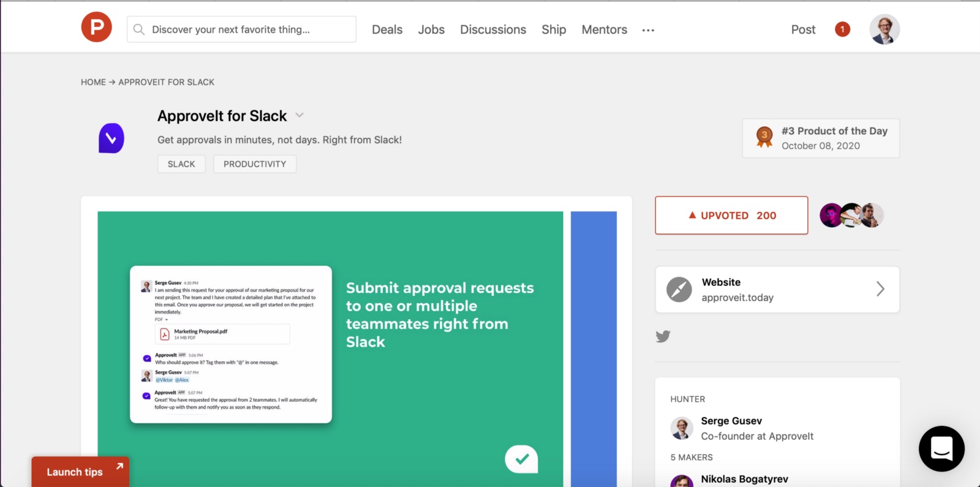Click the Co-founder at ApproveIt text

(x=757, y=436)
